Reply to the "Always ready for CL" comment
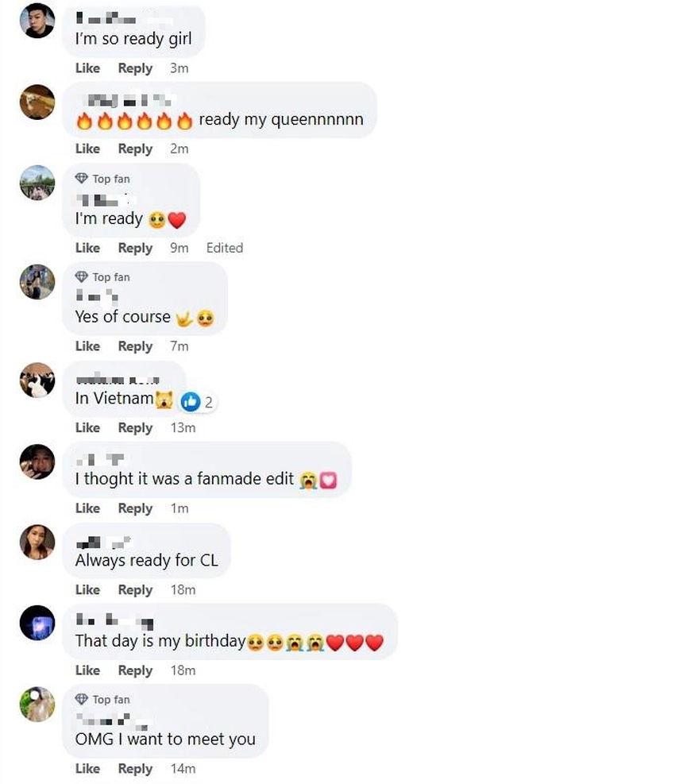The image size is (683, 784). (x=135, y=589)
